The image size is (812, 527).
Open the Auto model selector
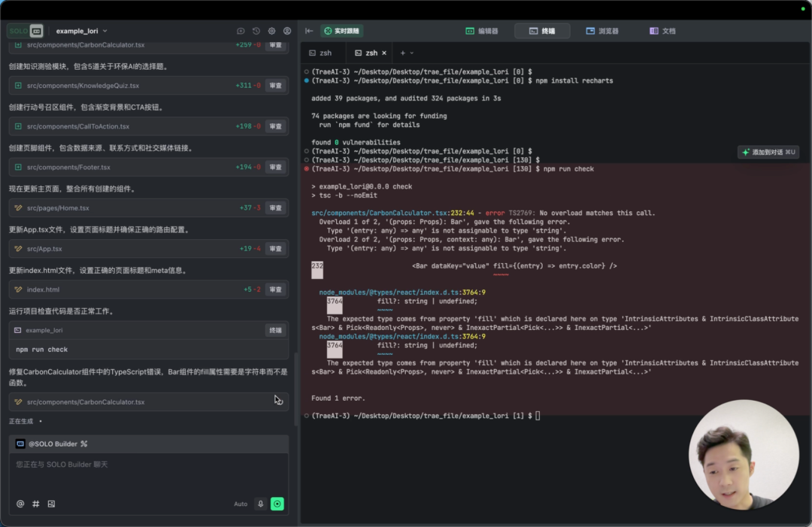click(241, 504)
